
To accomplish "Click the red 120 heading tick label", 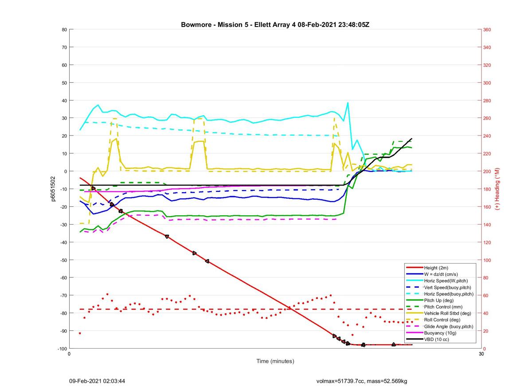I will point(487,242).
